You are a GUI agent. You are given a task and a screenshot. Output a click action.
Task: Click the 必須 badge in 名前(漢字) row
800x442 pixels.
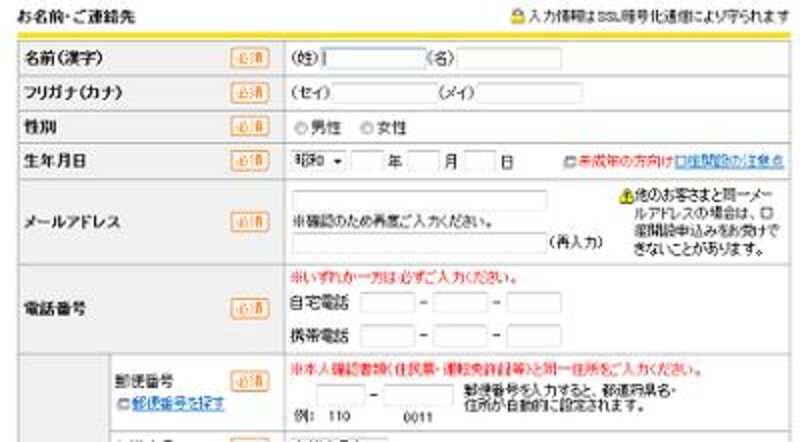tap(249, 58)
